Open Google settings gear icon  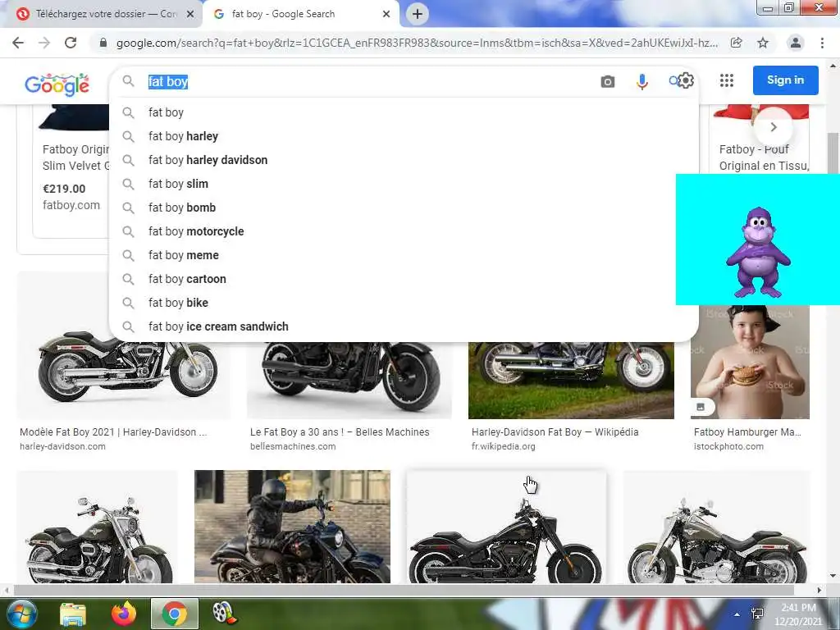[x=686, y=80]
